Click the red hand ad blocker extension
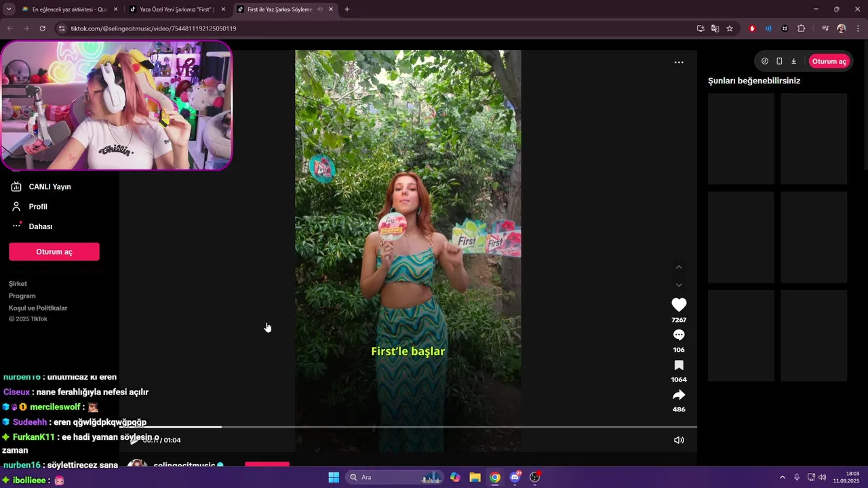 [x=752, y=28]
